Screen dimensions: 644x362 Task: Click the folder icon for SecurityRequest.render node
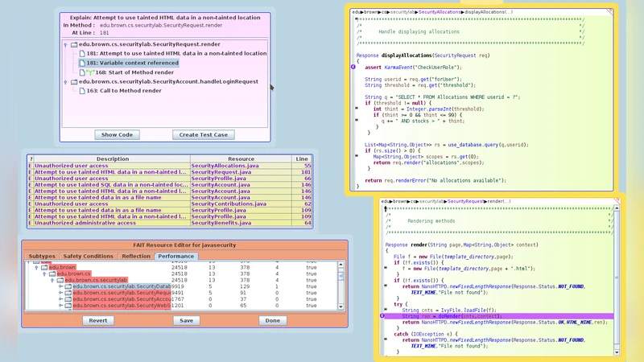[x=74, y=44]
